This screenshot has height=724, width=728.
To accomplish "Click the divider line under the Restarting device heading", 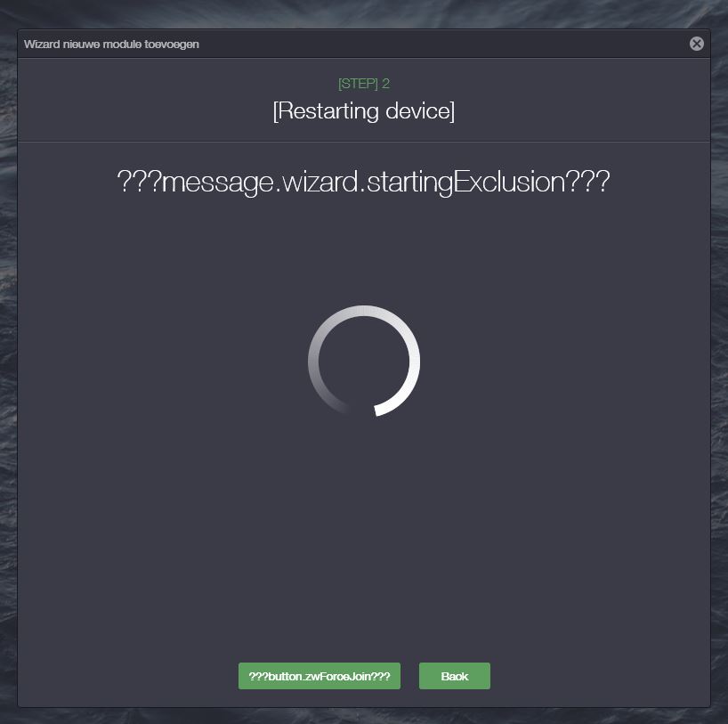I will click(x=364, y=142).
